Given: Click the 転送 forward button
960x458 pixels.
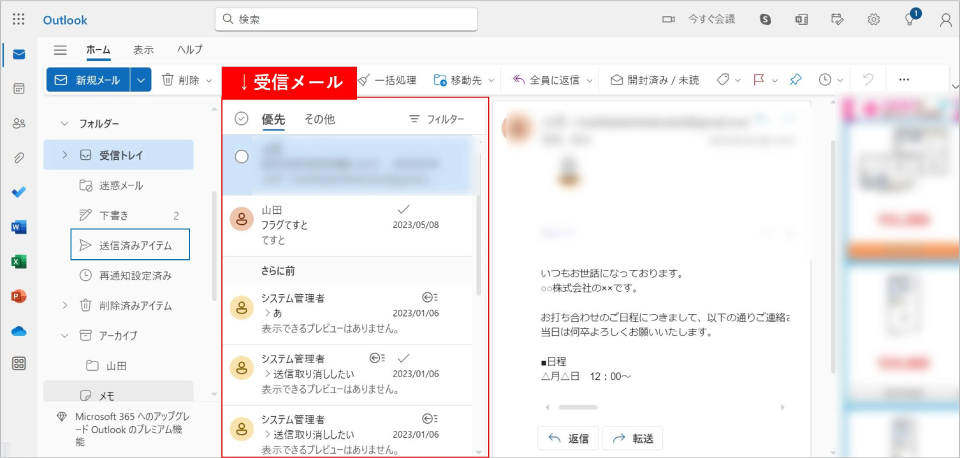Looking at the screenshot, I should tap(632, 438).
